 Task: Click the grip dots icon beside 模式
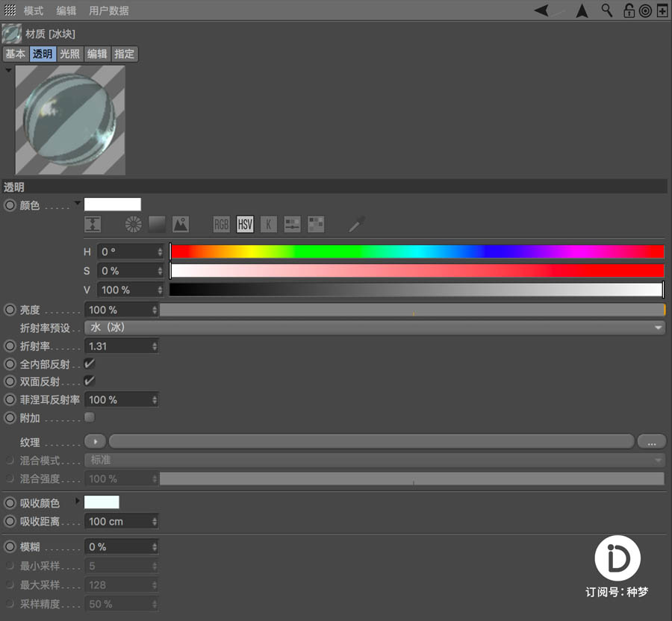10,10
